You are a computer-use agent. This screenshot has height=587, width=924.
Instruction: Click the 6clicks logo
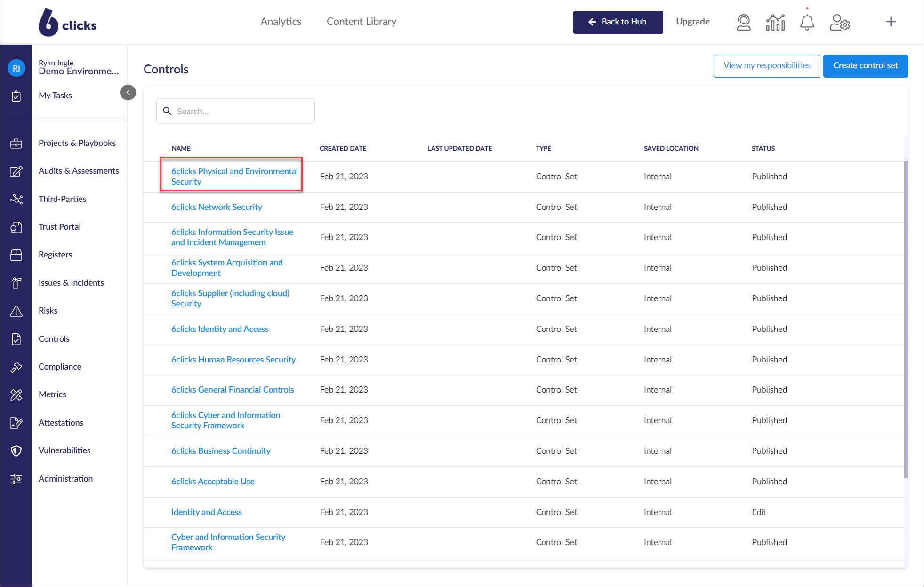click(67, 22)
